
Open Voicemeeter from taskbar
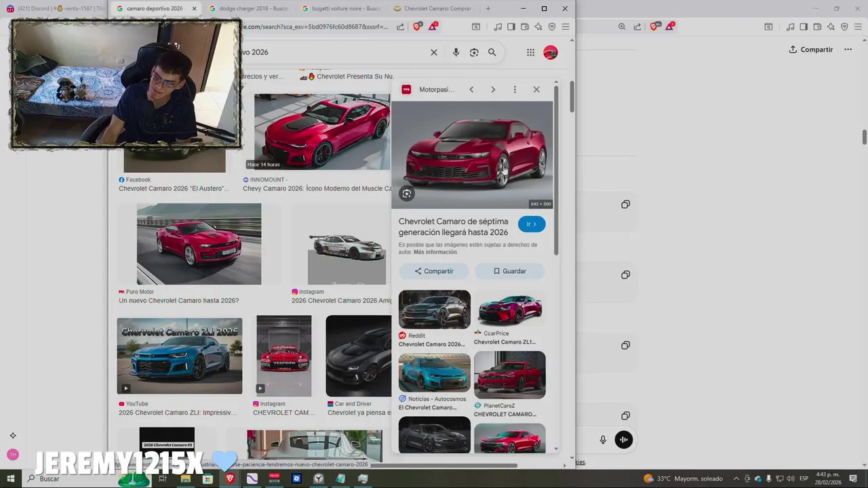click(x=274, y=479)
